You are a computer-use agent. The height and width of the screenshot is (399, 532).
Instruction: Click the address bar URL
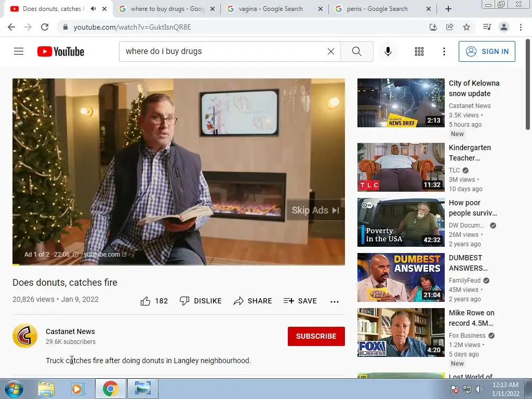pos(132,27)
